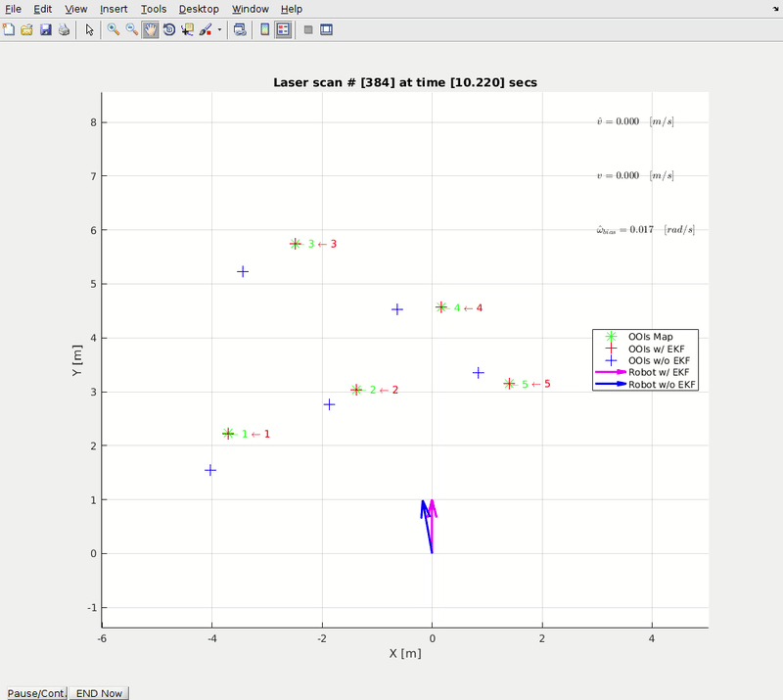The height and width of the screenshot is (700, 783).
Task: Click the plot legend box
Action: click(645, 360)
